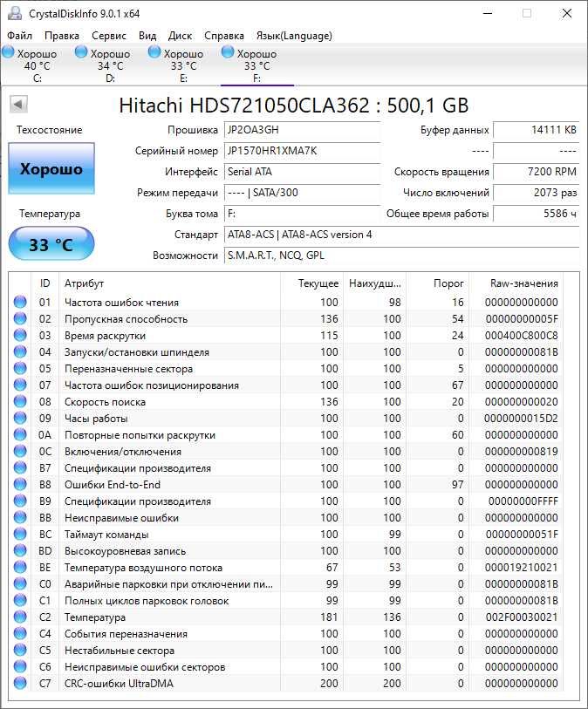The height and width of the screenshot is (709, 588).
Task: Click the status icon for CRC-ошибки UltraDMA
Action: (20, 683)
